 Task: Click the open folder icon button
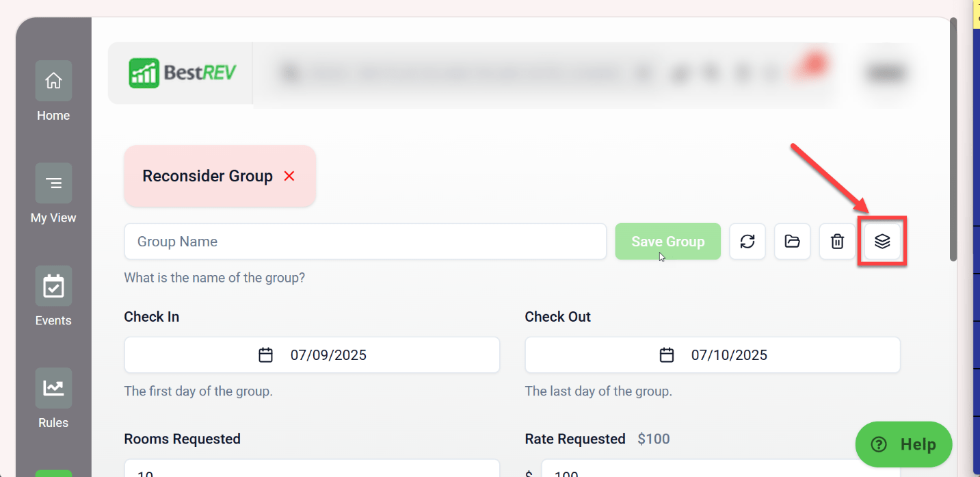pyautogui.click(x=793, y=242)
